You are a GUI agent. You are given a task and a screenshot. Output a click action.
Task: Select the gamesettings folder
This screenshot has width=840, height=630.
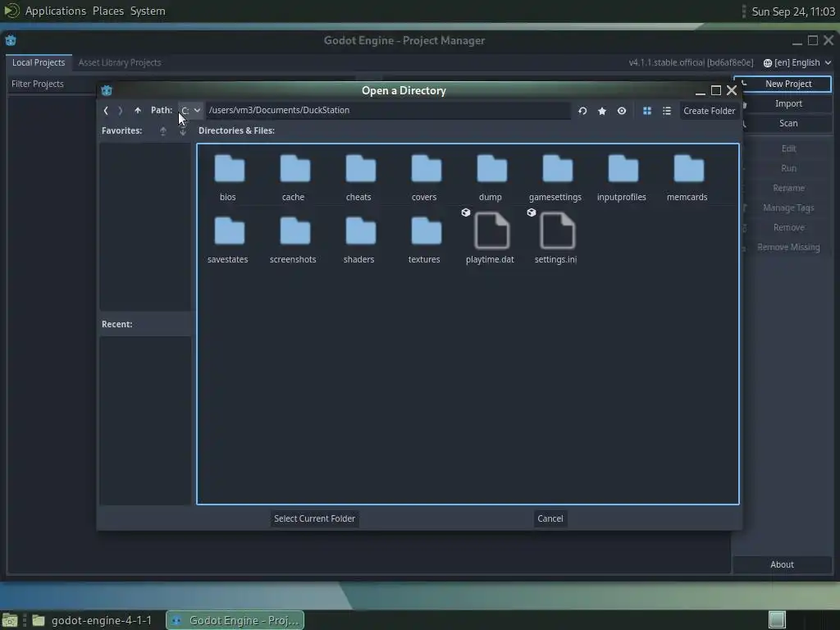(556, 178)
